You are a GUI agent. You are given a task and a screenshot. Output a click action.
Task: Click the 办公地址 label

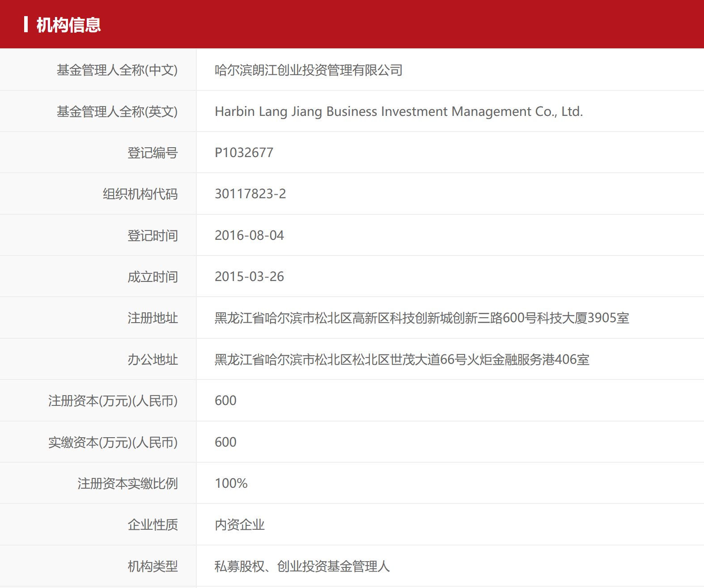coord(153,359)
